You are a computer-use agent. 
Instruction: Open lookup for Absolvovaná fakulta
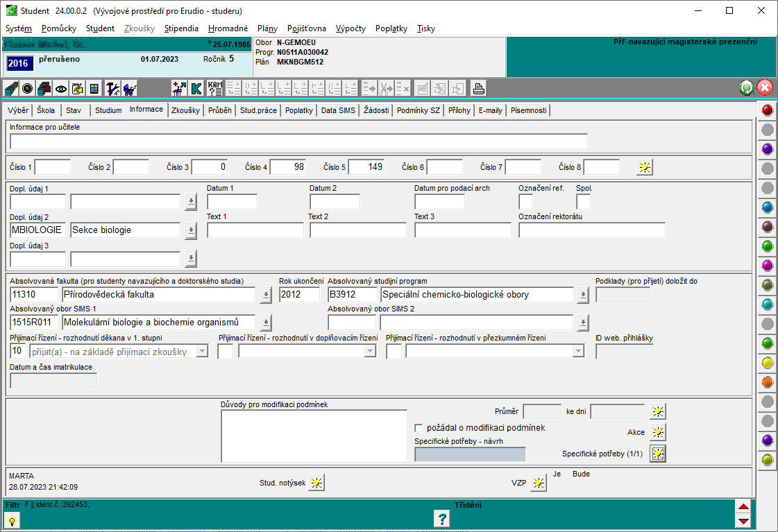click(x=266, y=295)
